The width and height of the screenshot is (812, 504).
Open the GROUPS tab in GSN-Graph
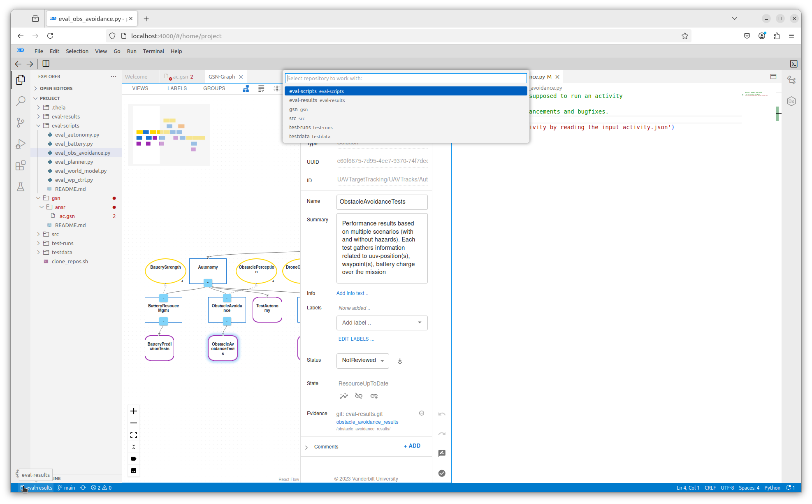click(x=214, y=88)
